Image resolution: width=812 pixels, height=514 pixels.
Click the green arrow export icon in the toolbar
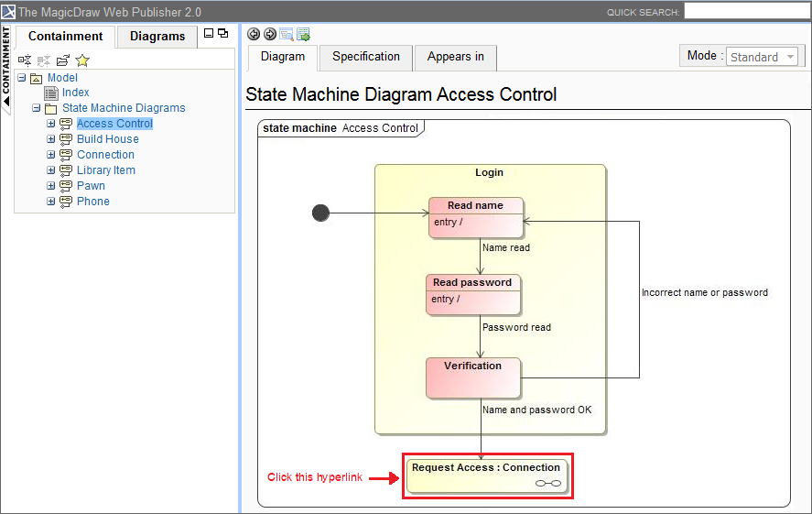[x=303, y=34]
